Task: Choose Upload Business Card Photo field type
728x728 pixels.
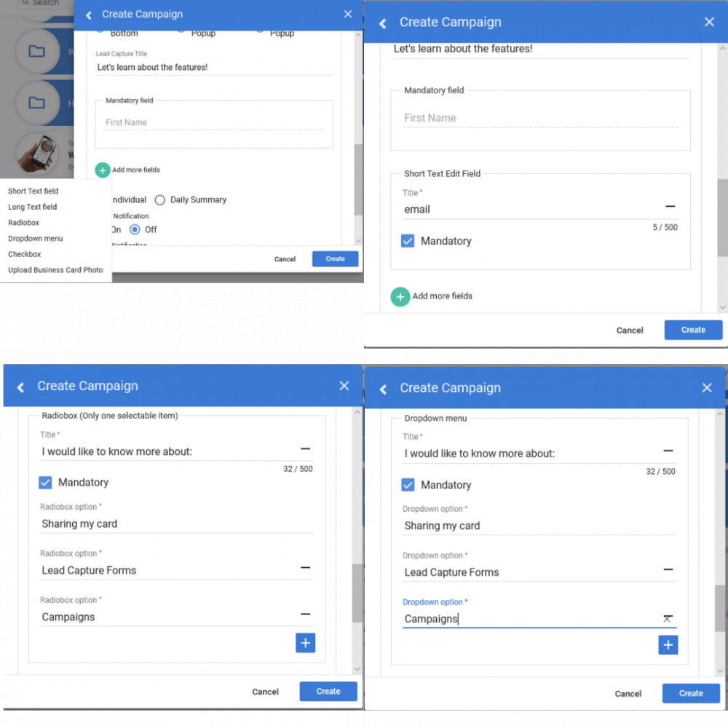Action: click(55, 270)
